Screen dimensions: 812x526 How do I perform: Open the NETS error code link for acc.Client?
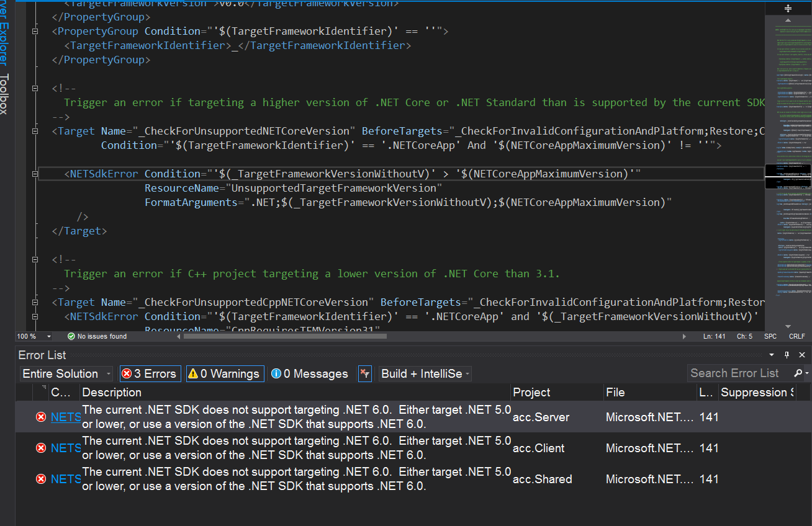[66, 448]
